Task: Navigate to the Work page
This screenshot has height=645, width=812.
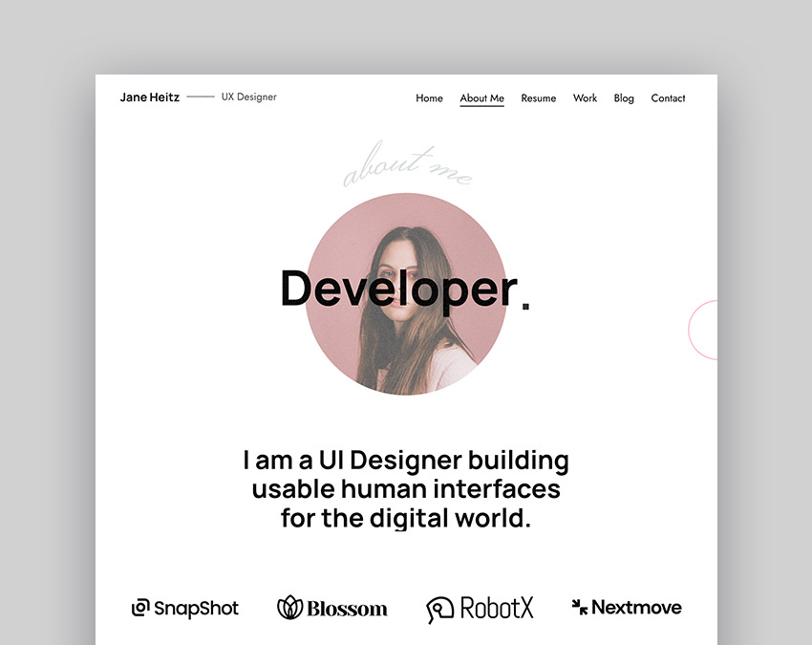Action: [x=585, y=98]
